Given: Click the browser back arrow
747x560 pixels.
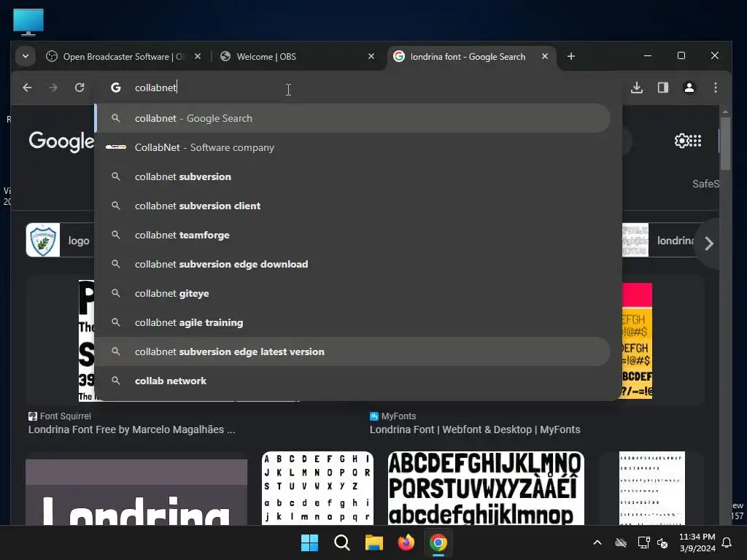Looking at the screenshot, I should pyautogui.click(x=27, y=87).
